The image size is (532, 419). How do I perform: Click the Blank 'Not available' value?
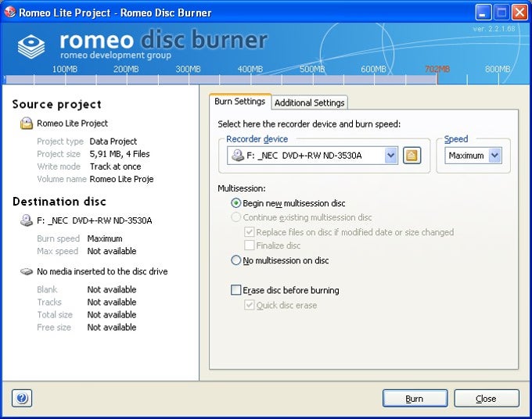pos(112,289)
